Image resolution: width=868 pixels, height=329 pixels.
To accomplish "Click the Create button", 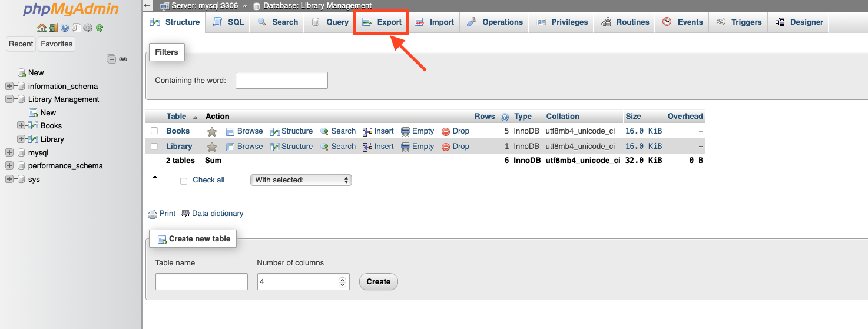I will pos(379,282).
